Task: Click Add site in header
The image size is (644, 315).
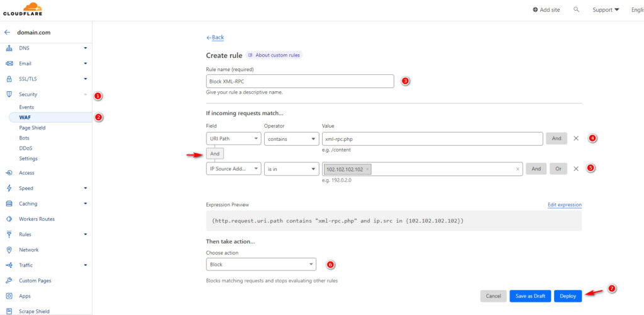Action: point(547,10)
